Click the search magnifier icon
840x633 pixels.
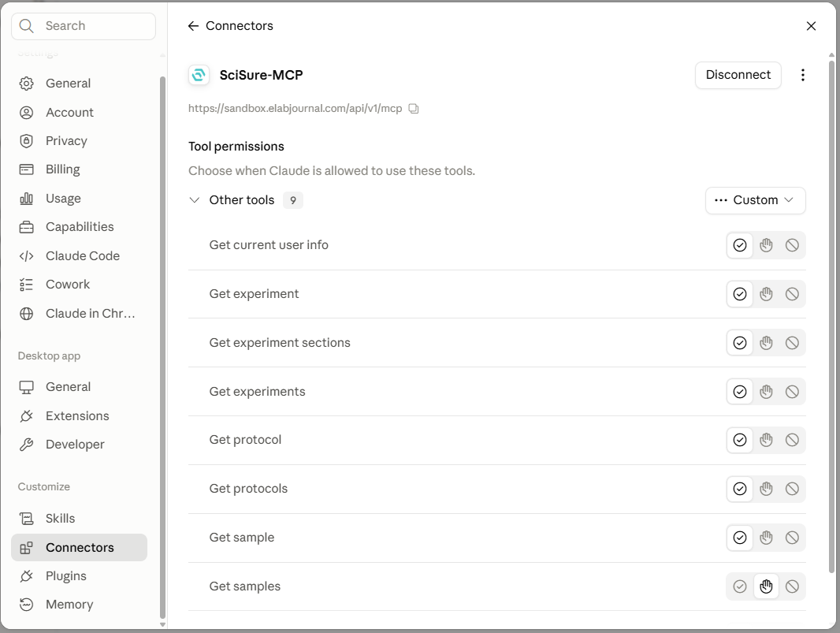(26, 26)
